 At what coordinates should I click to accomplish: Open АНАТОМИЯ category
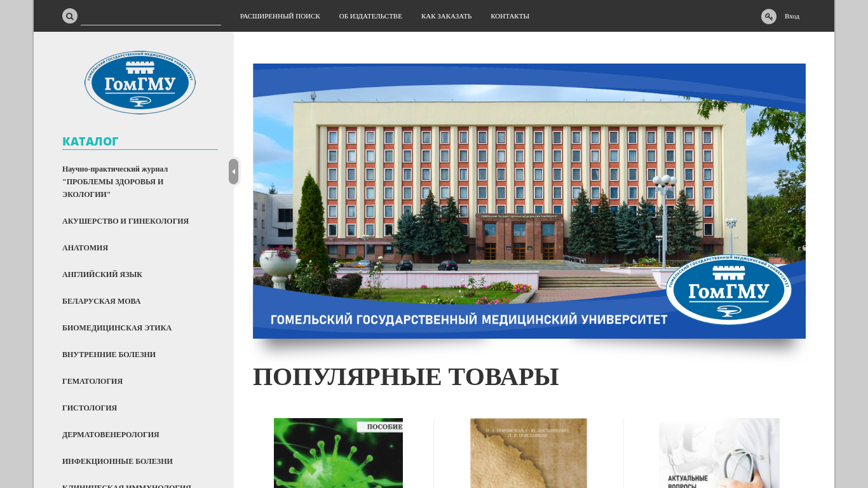(x=85, y=248)
